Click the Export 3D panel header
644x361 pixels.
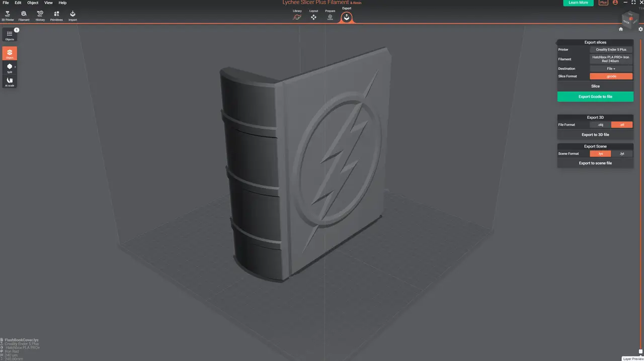pos(595,117)
